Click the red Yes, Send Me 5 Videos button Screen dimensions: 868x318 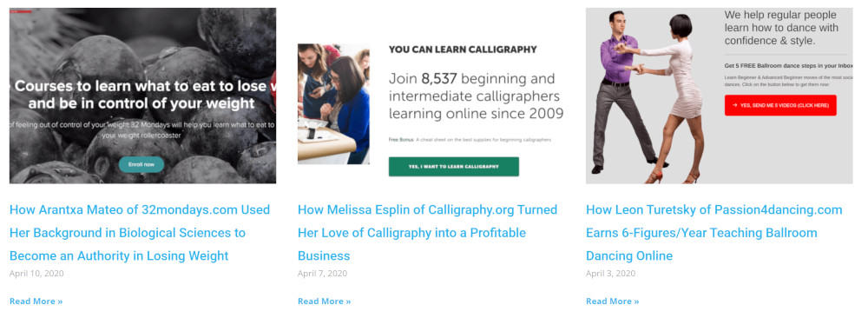pyautogui.click(x=780, y=105)
